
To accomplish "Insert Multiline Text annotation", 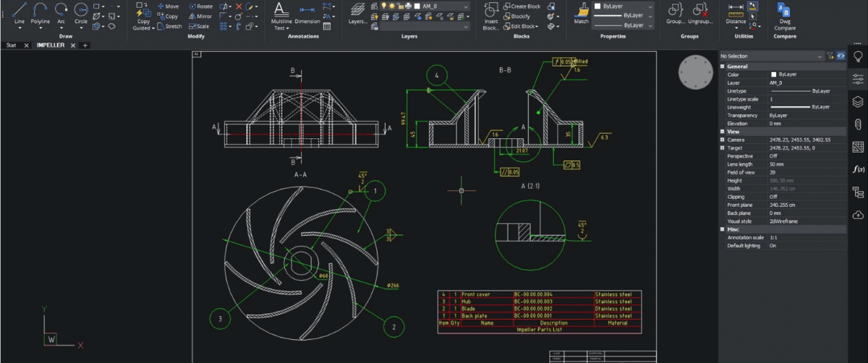I will 281,16.
